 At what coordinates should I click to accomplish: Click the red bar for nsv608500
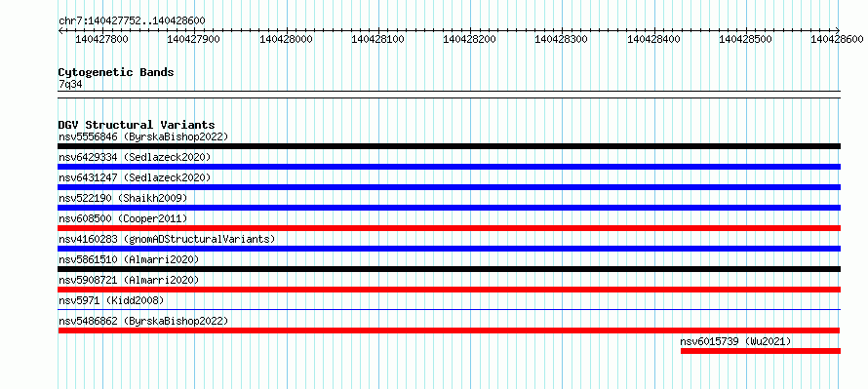[449, 228]
